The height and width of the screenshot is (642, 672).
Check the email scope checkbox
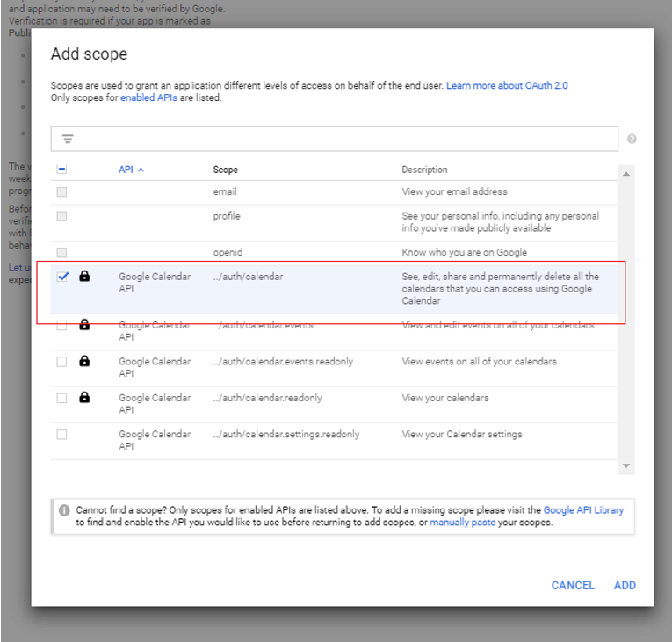(x=61, y=191)
